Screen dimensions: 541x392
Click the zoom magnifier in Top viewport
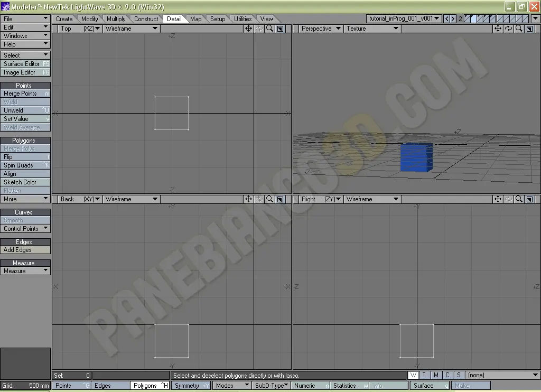pyautogui.click(x=269, y=29)
